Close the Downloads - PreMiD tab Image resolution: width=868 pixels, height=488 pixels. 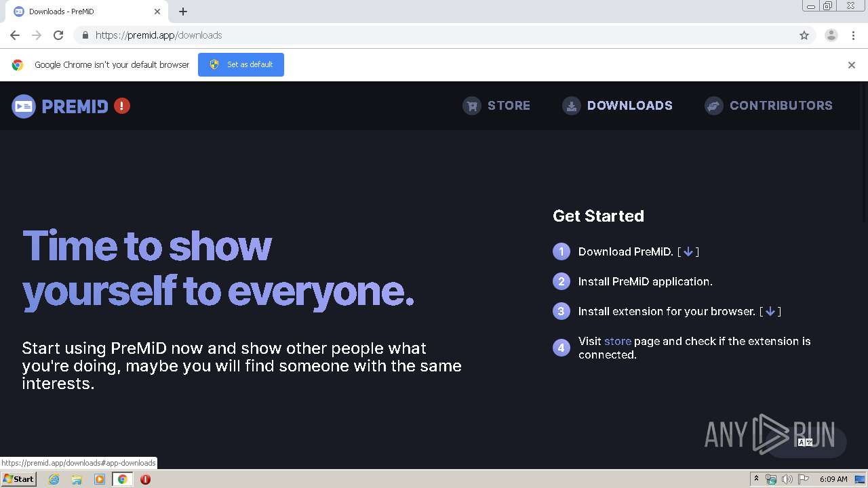pyautogui.click(x=157, y=12)
